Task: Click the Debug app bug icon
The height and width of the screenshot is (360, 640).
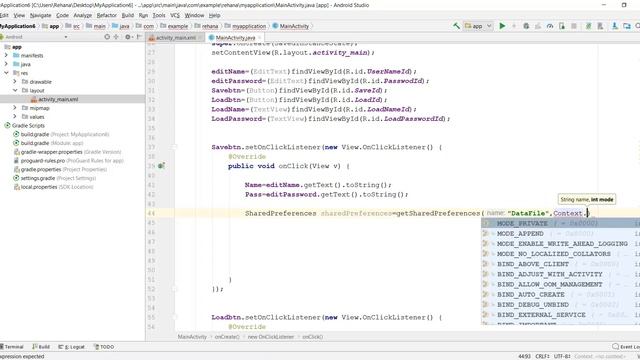Action: click(526, 26)
